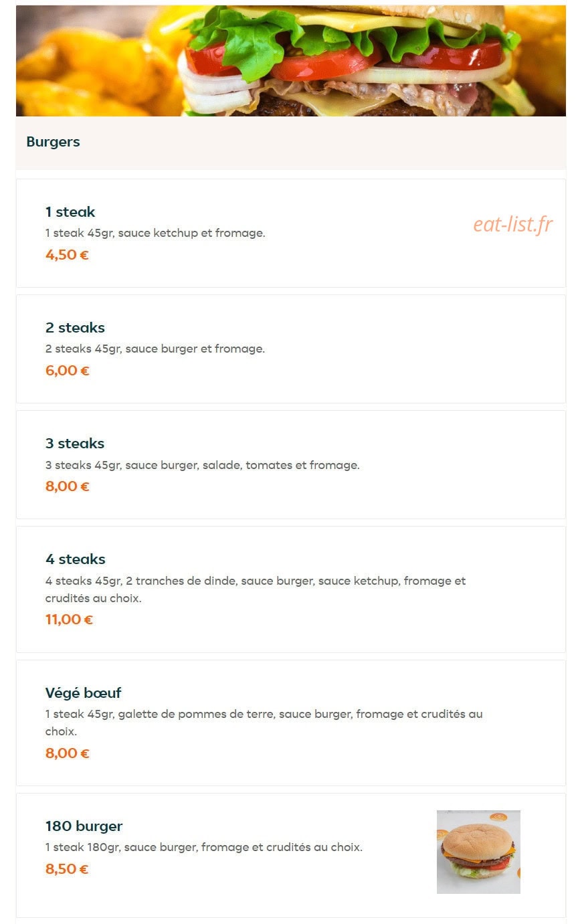
Task: Click the 6,00 € price of 2 steaks
Action: [x=67, y=371]
